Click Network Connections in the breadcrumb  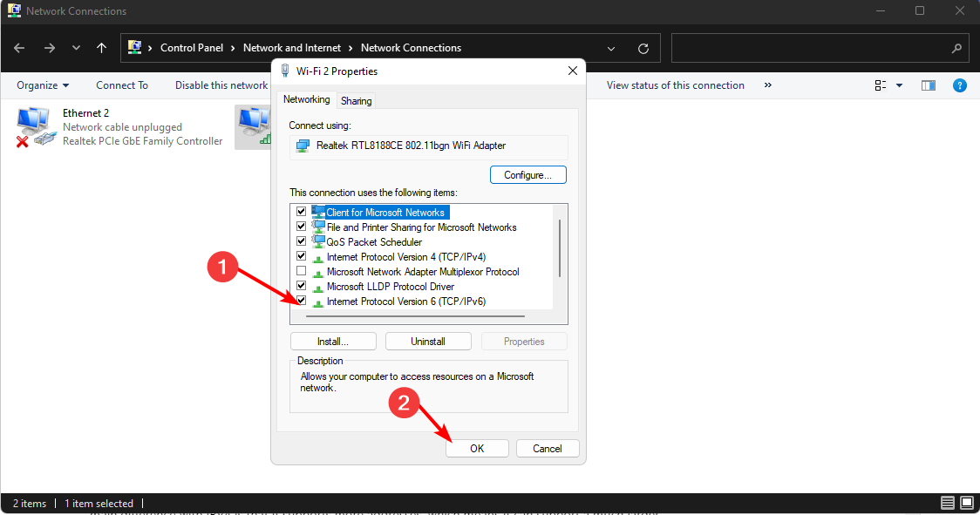point(412,48)
